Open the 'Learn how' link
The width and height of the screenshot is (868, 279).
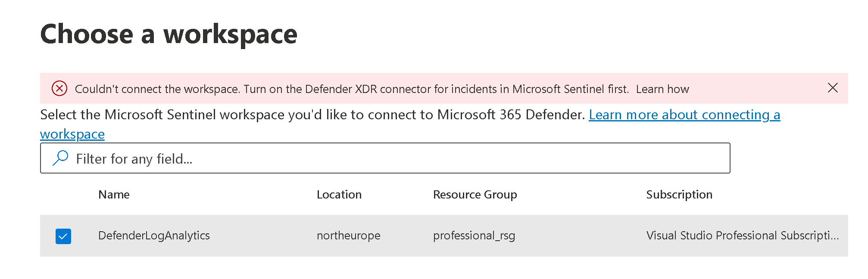(x=662, y=89)
